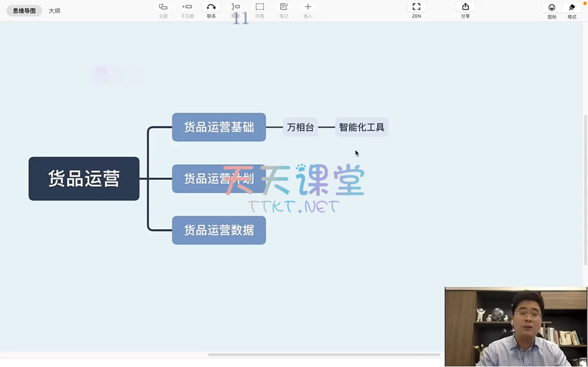Select the Boundary (外框) tool
Viewport: 588px width, 367px height.
tap(260, 7)
